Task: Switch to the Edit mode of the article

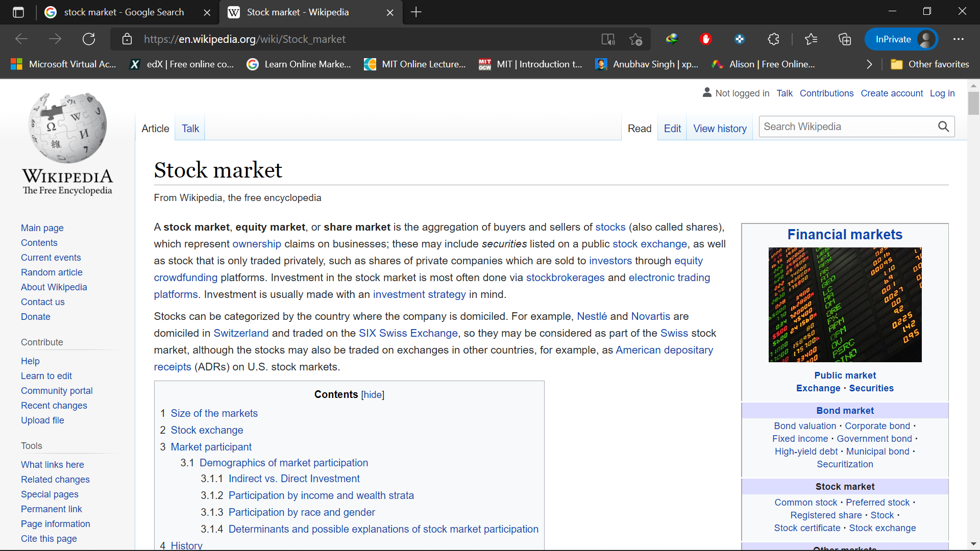Action: pos(672,129)
